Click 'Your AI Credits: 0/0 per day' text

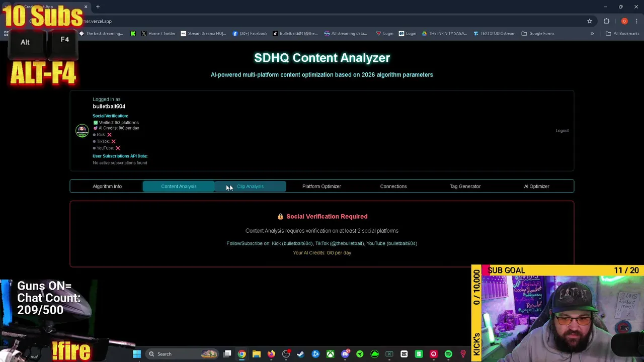pos(322,253)
